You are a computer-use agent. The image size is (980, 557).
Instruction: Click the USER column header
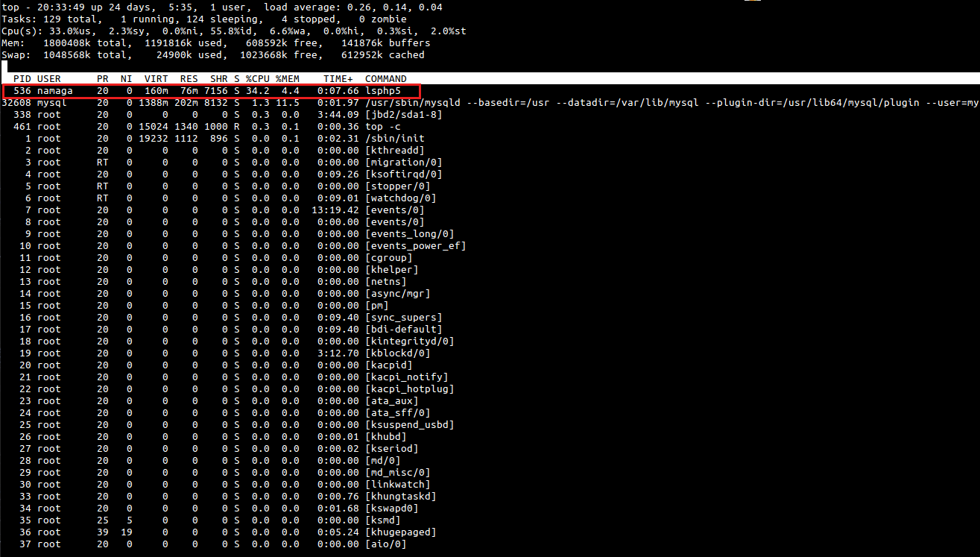[49, 78]
